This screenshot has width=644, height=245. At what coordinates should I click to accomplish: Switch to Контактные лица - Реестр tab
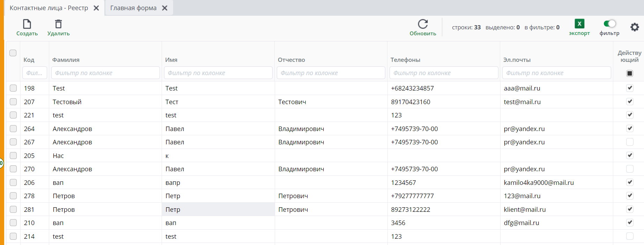[49, 8]
